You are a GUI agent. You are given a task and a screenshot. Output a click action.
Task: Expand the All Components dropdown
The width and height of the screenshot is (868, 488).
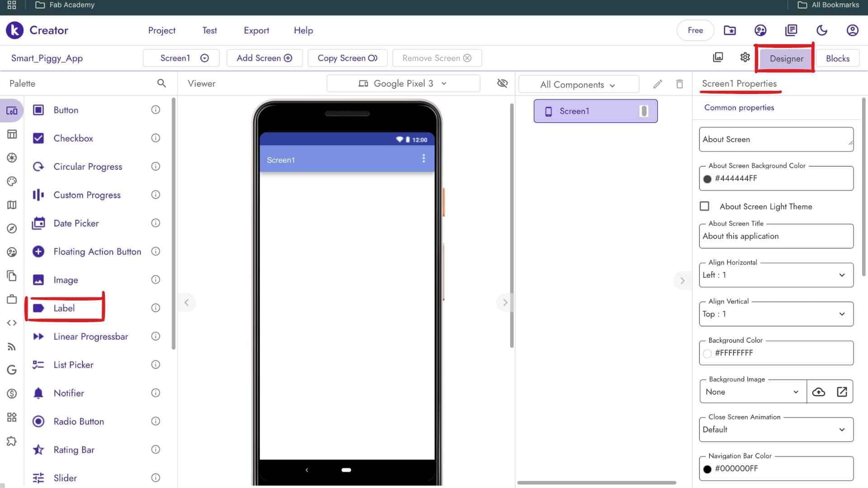pos(579,84)
